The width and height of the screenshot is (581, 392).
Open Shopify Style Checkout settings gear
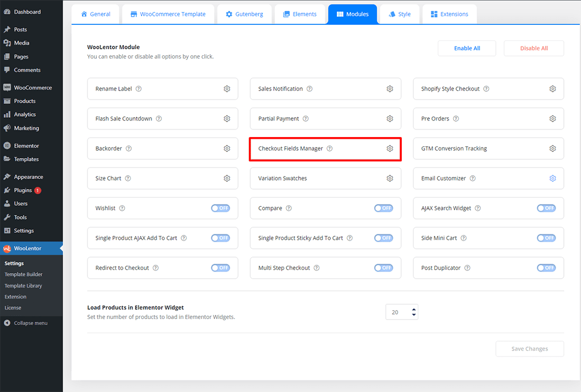pyautogui.click(x=552, y=89)
